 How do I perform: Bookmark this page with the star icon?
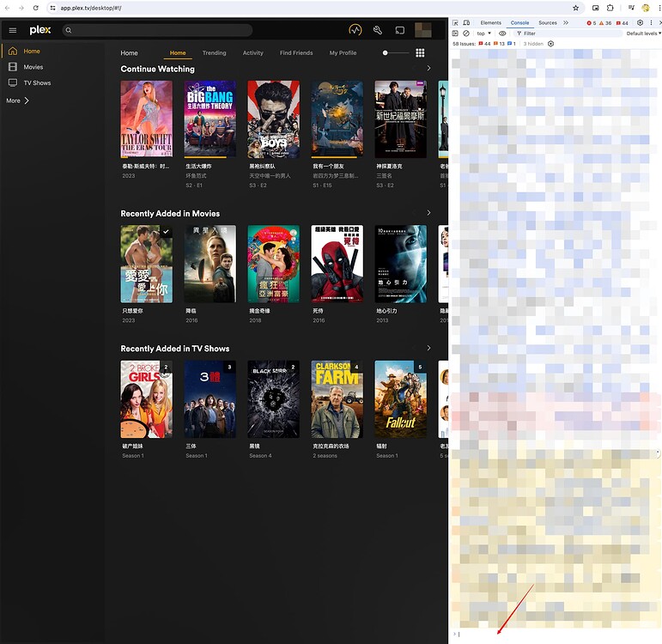point(575,8)
